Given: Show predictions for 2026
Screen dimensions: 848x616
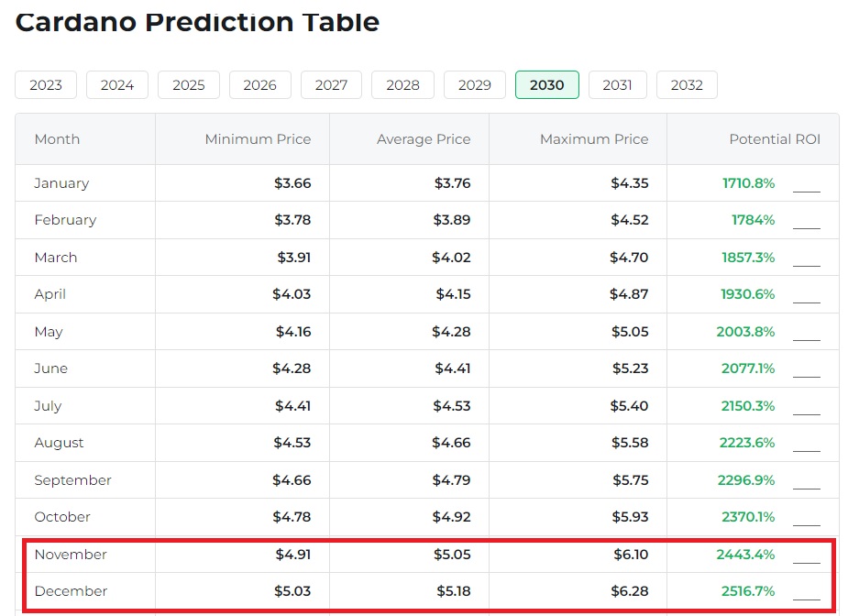Looking at the screenshot, I should 260,85.
